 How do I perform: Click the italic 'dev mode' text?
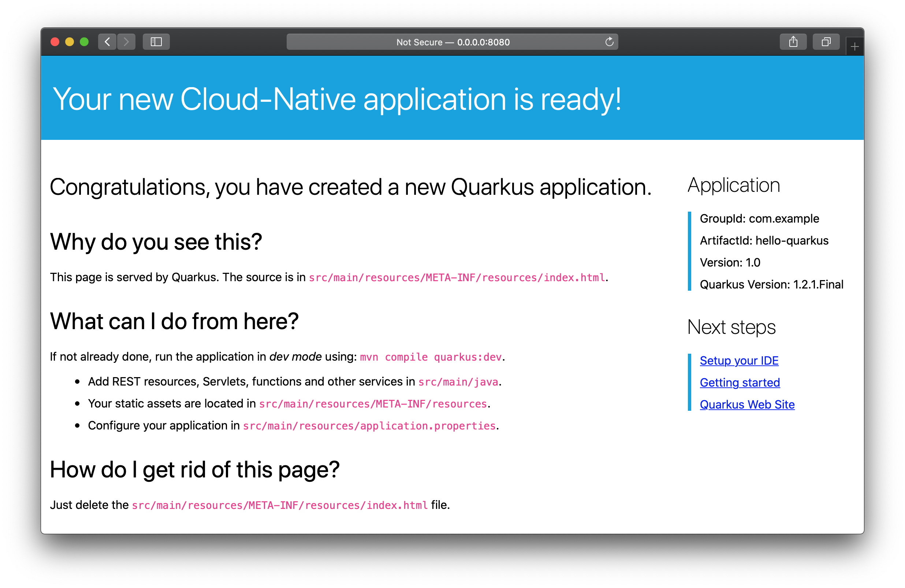pos(295,357)
